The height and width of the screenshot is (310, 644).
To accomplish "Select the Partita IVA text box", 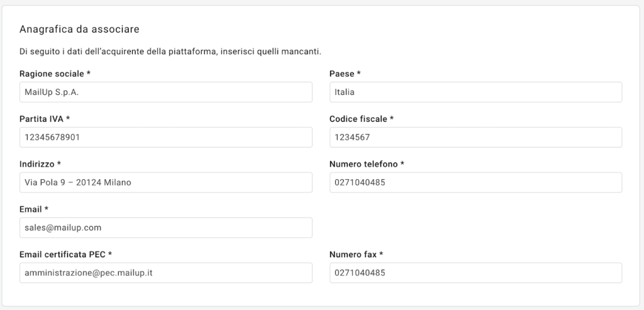I will pyautogui.click(x=166, y=137).
